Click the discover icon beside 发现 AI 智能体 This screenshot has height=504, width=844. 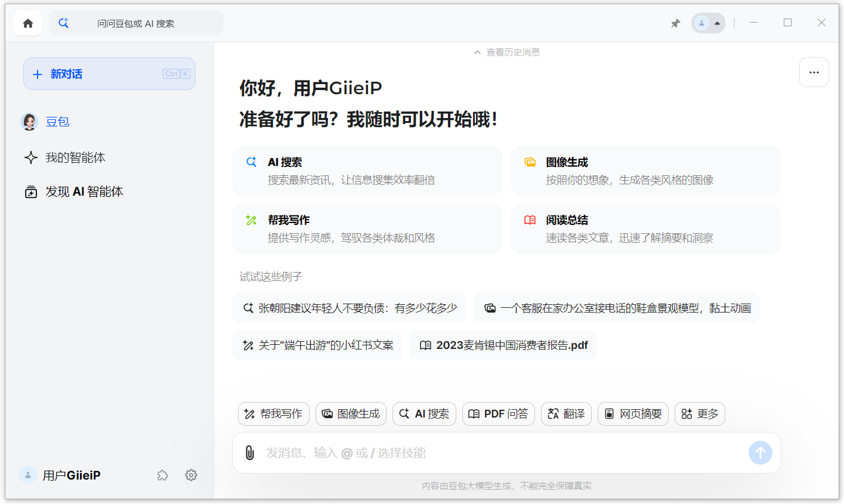[31, 192]
